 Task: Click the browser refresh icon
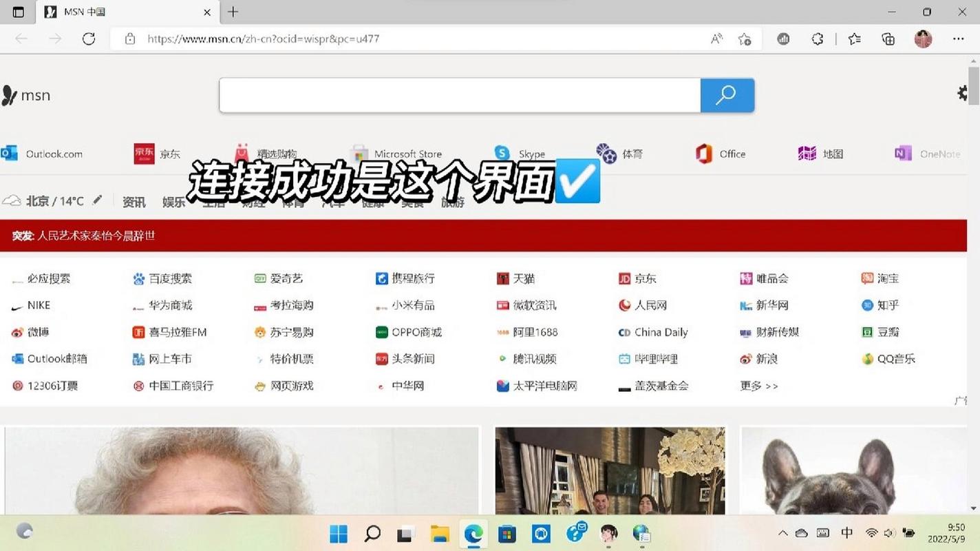pos(89,39)
